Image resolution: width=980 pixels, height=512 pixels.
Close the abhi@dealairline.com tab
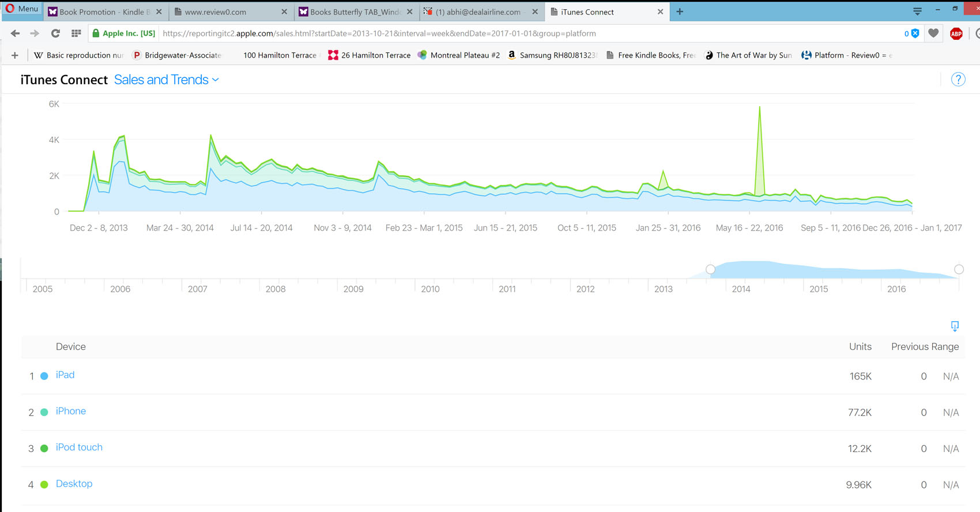[x=535, y=12]
